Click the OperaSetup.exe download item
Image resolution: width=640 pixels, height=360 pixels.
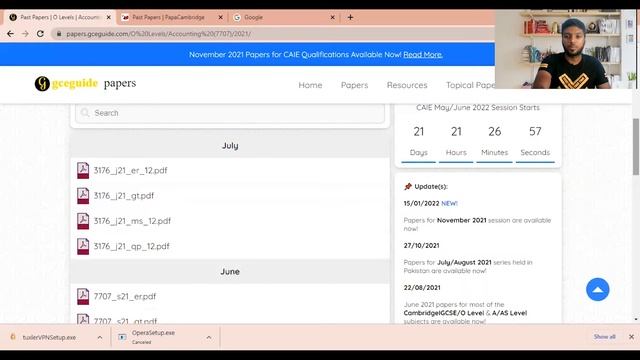[x=153, y=337]
